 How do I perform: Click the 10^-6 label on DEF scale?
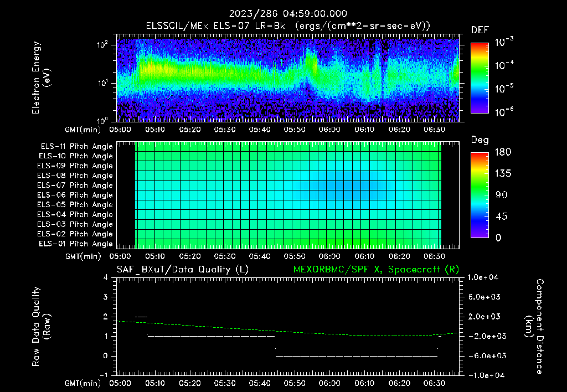click(504, 112)
